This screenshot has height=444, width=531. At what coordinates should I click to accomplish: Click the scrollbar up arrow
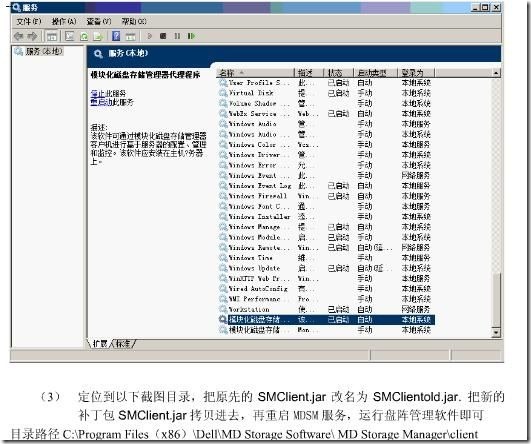[496, 73]
